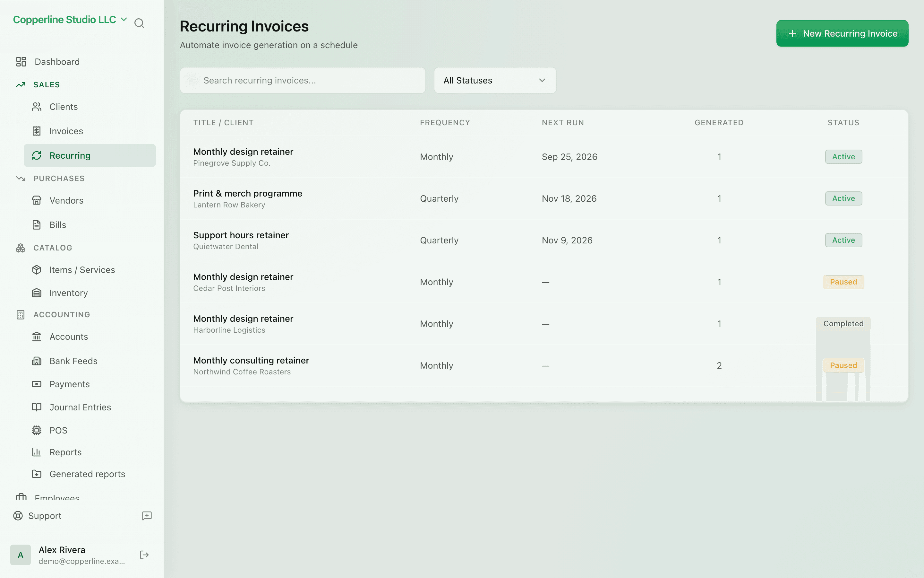924x578 pixels.
Task: Click the Items / Services box icon
Action: click(37, 270)
